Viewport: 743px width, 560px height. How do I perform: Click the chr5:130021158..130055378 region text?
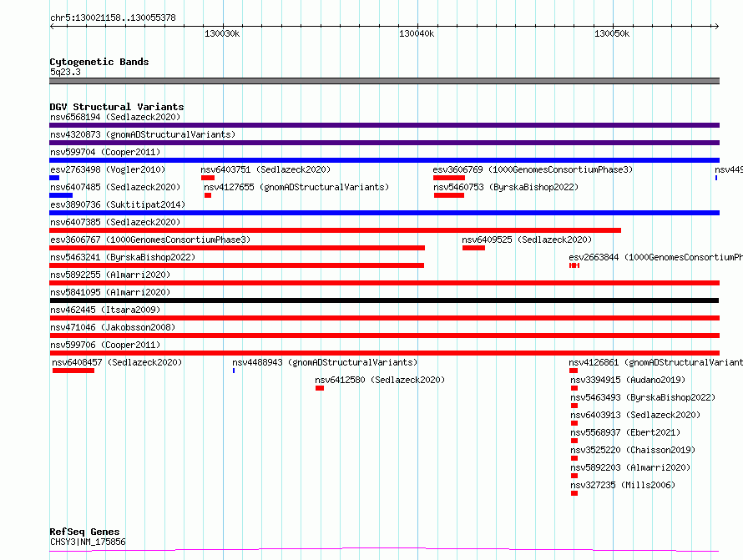(x=113, y=18)
